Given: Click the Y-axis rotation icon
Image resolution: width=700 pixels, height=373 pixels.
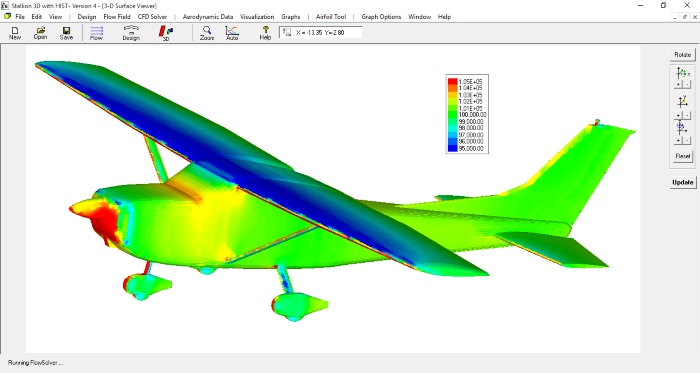Looking at the screenshot, I should pos(682,102).
